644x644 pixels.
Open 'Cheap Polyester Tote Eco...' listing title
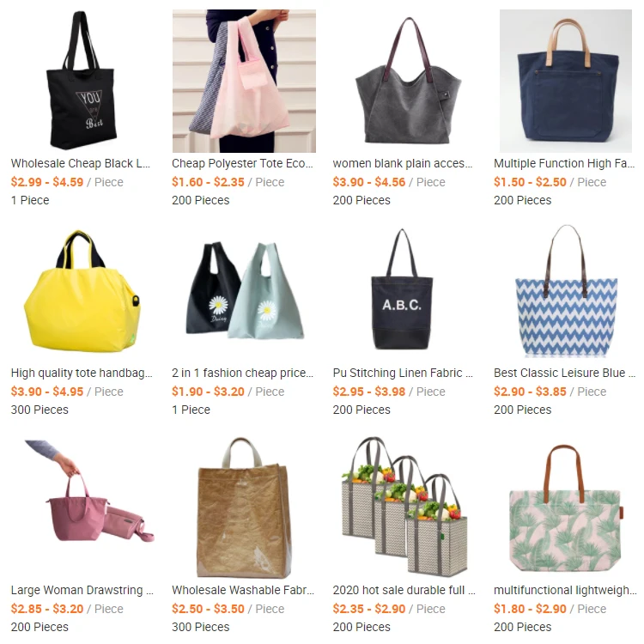(x=242, y=163)
